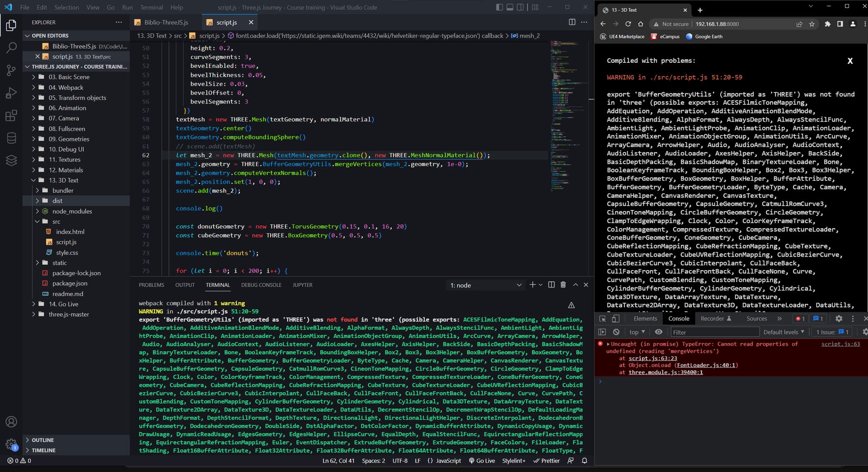Open Chrome extensions puzzle icon
This screenshot has height=472, width=868.
click(827, 24)
